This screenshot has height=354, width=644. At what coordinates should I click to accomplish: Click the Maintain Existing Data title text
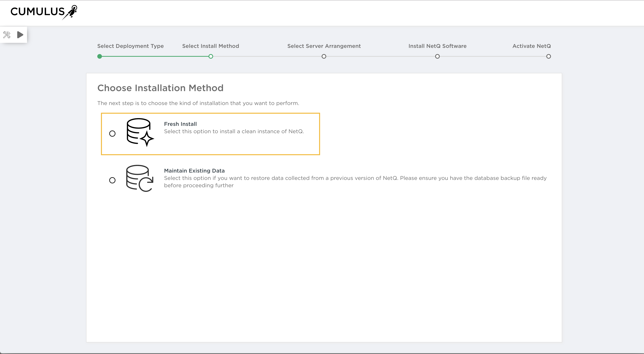[x=194, y=171]
